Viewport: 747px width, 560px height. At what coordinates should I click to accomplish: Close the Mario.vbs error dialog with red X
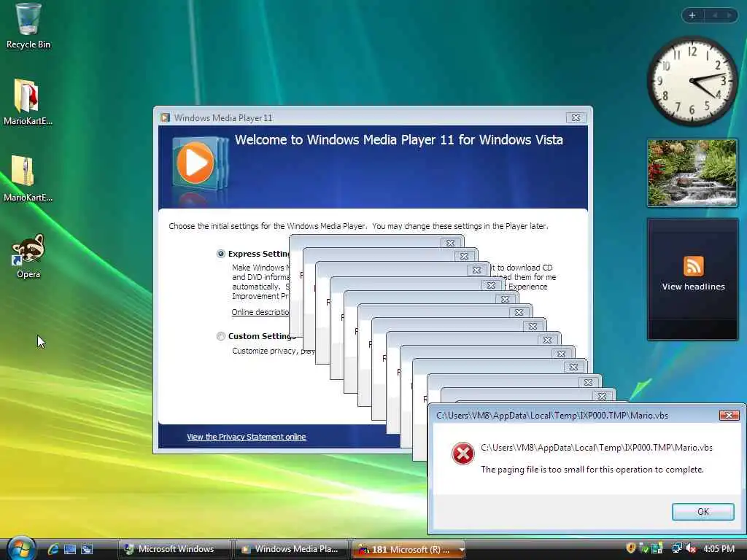[729, 415]
